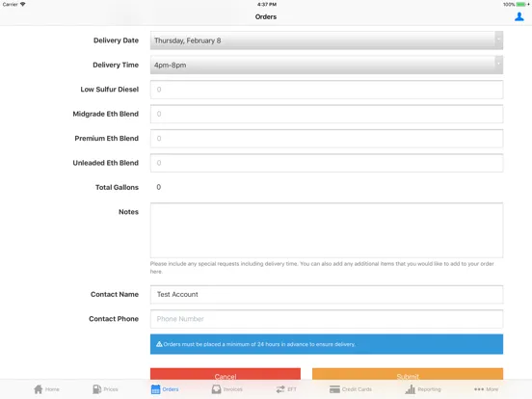
Task: Open the user profile icon
Action: (x=519, y=16)
